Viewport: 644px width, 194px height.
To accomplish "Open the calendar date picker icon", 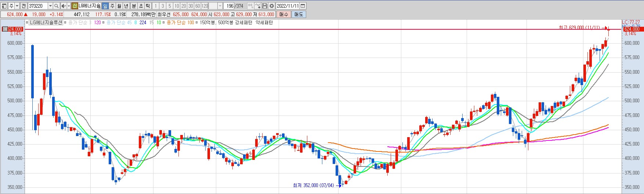I will [x=303, y=6].
